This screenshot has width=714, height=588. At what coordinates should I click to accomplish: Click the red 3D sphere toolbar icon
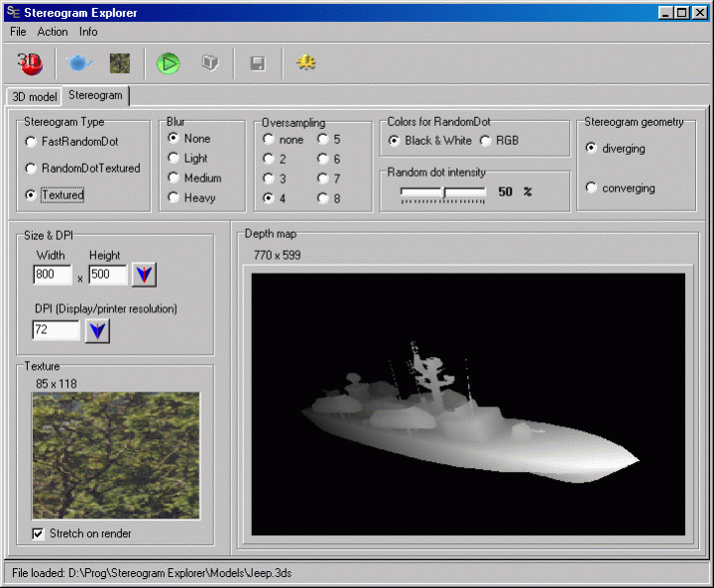point(29,63)
